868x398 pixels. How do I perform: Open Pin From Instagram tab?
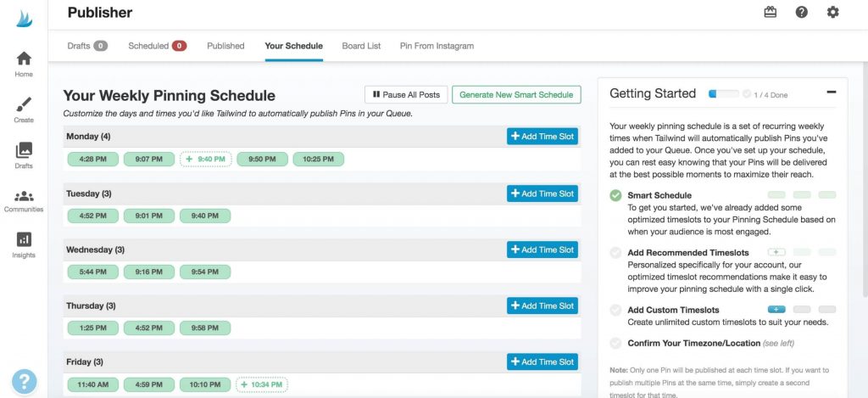[437, 46]
